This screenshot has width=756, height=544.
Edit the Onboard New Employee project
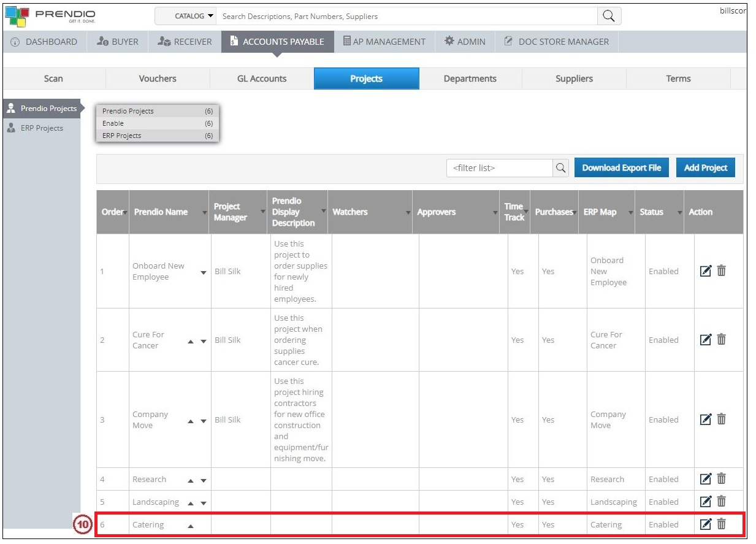(x=705, y=271)
